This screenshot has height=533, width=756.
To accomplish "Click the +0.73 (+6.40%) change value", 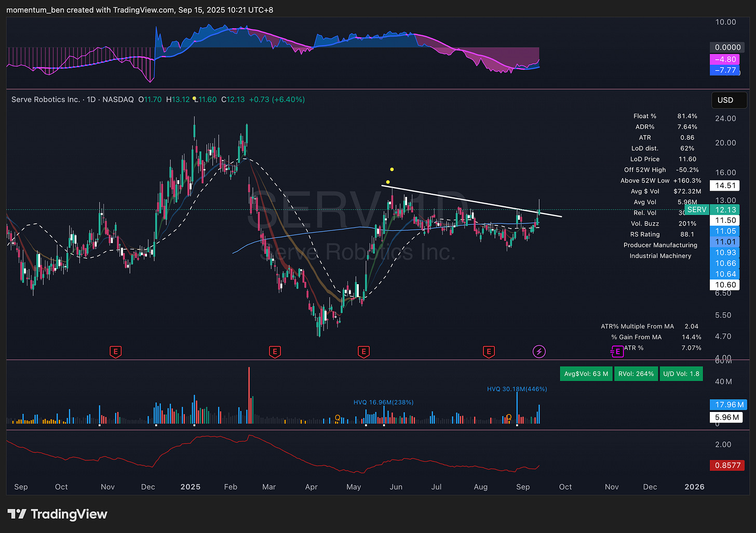I will (x=277, y=99).
